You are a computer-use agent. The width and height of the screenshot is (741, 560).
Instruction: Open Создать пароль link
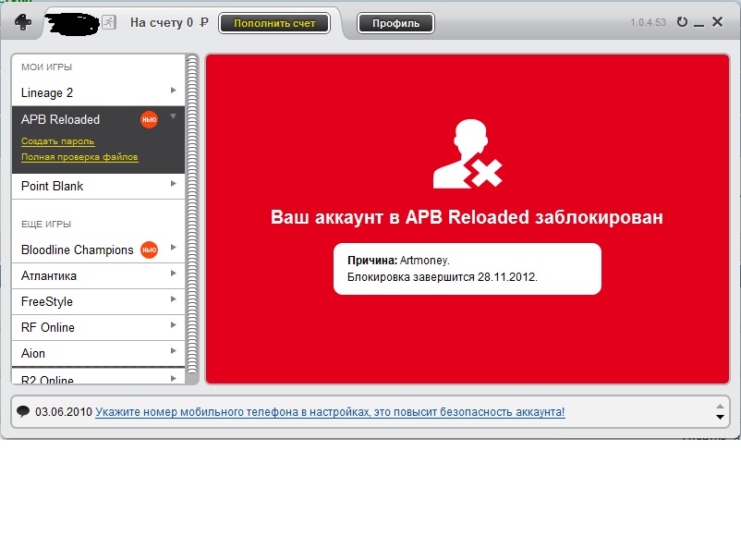[57, 141]
